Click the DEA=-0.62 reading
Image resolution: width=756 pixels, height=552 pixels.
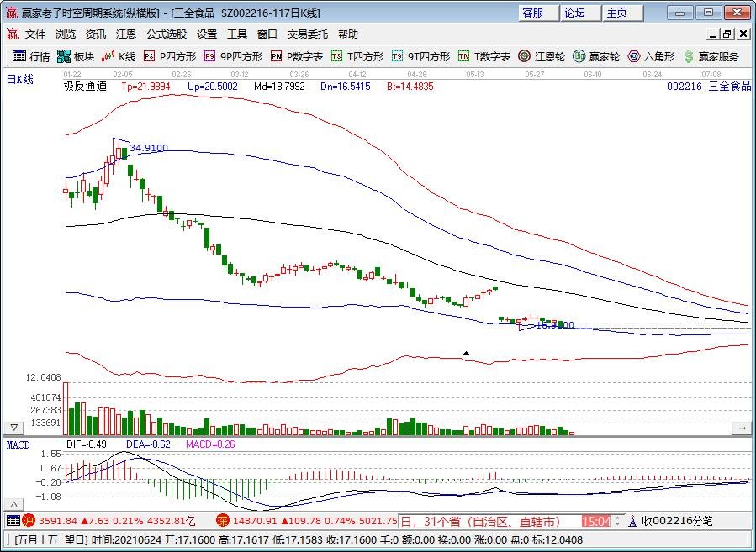click(x=149, y=444)
